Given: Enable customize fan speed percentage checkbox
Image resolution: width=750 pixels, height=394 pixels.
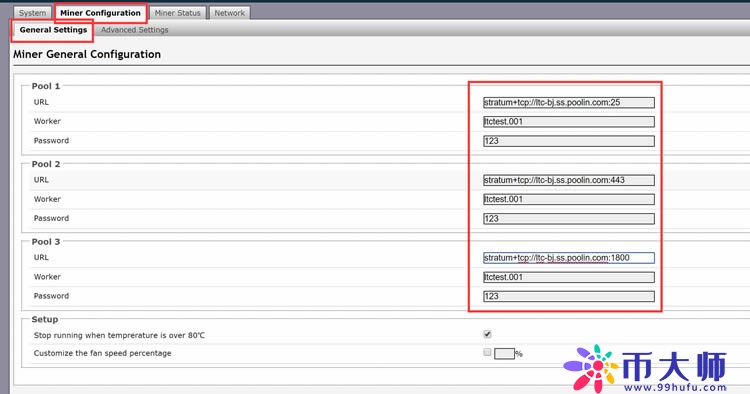Looking at the screenshot, I should (487, 352).
